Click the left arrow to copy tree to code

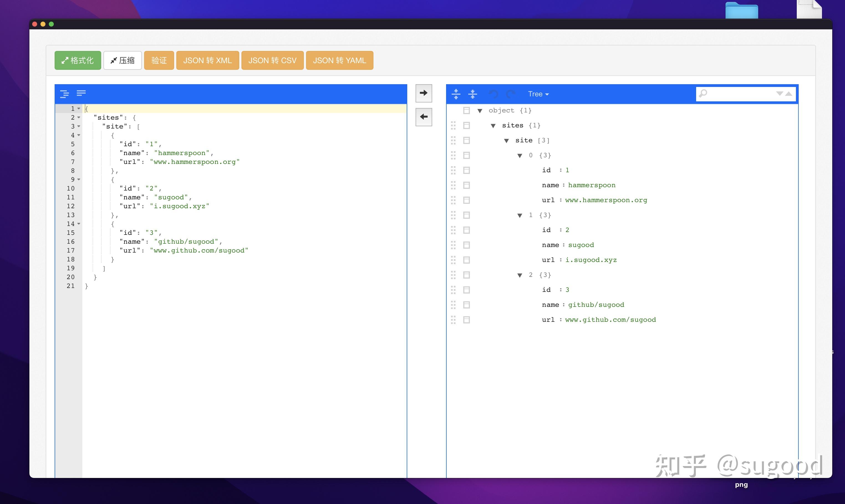coord(424,117)
